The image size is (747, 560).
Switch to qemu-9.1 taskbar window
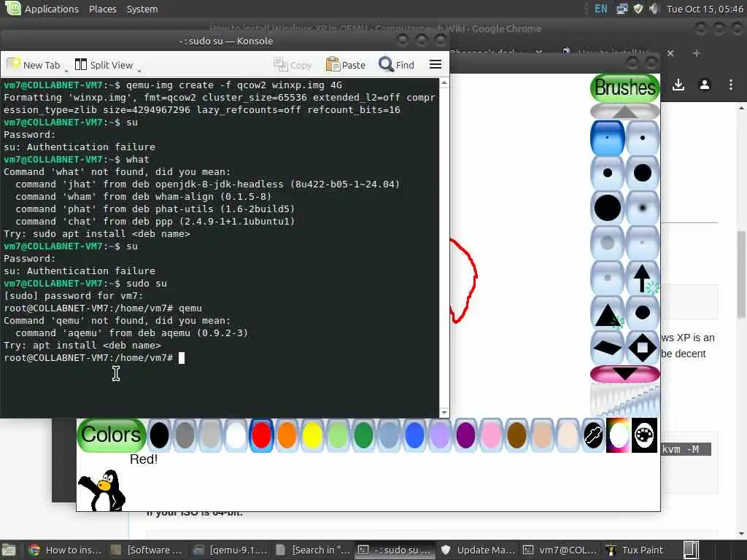pos(231,550)
